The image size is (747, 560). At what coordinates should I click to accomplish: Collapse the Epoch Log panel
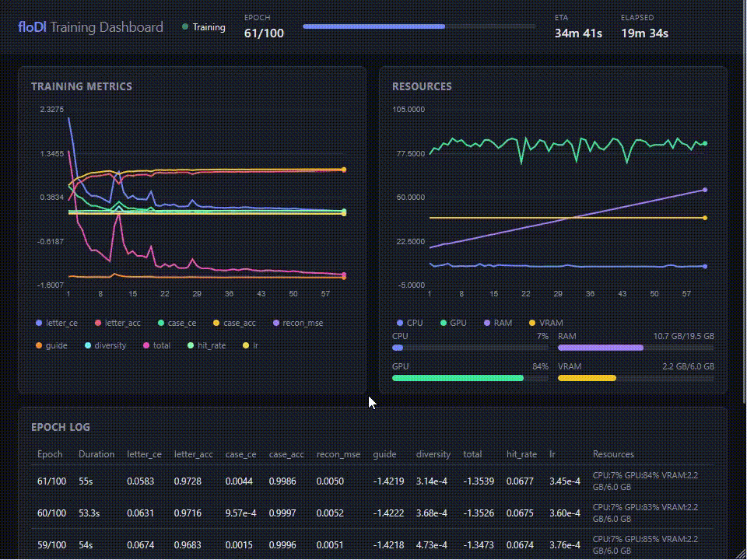click(x=60, y=427)
